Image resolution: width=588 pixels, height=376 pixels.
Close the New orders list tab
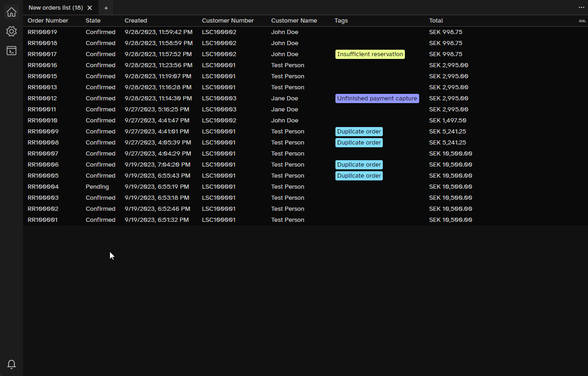click(90, 7)
